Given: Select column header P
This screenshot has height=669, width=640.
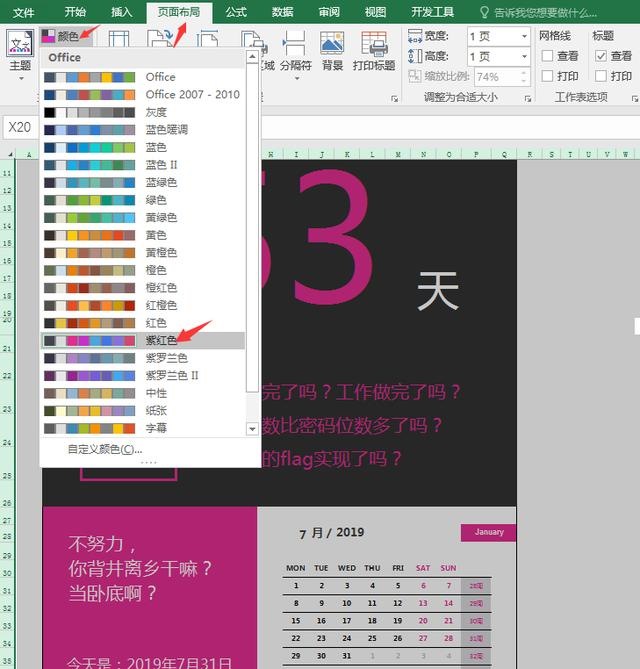Looking at the screenshot, I should click(x=476, y=154).
